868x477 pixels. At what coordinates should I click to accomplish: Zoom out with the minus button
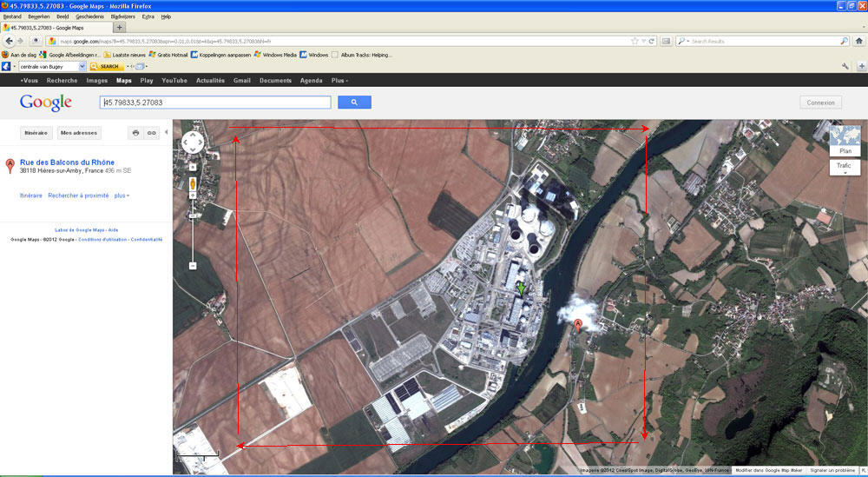tap(193, 266)
